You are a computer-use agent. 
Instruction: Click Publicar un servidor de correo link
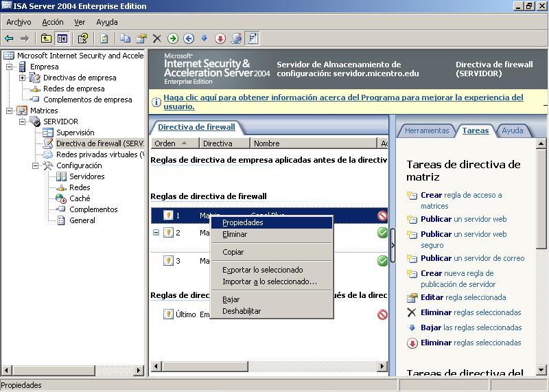tap(472, 258)
